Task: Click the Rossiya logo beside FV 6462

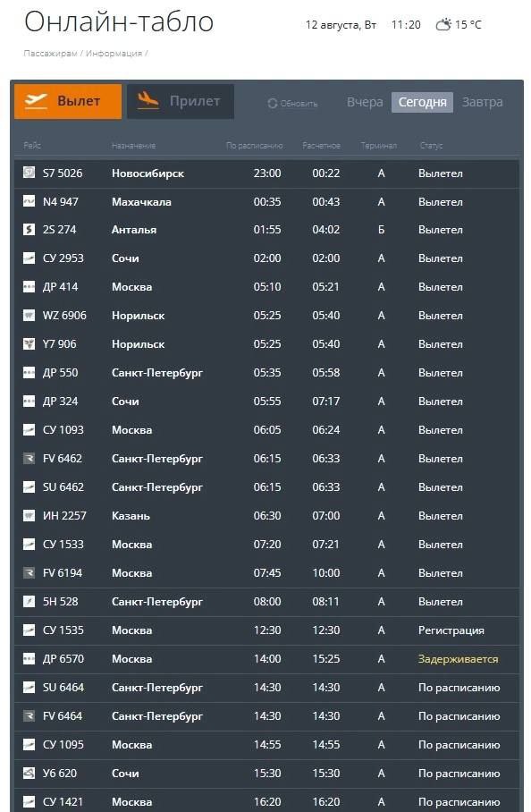Action: point(29,458)
